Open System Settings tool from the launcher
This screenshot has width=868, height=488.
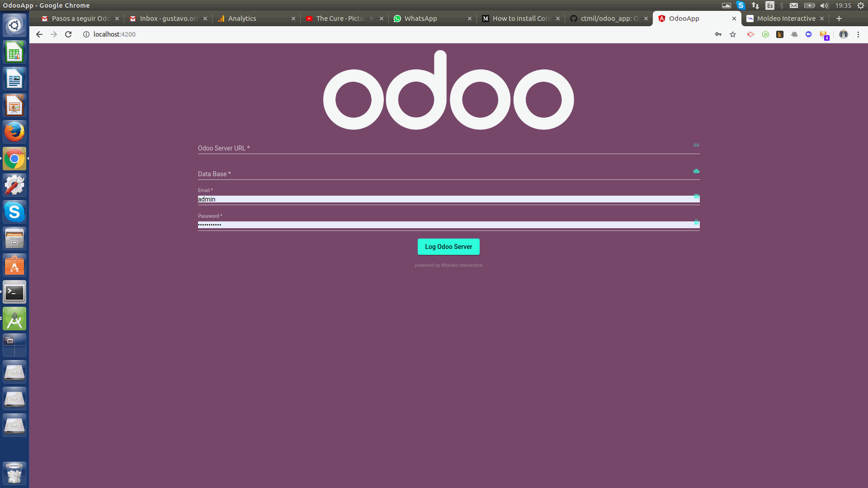click(14, 186)
